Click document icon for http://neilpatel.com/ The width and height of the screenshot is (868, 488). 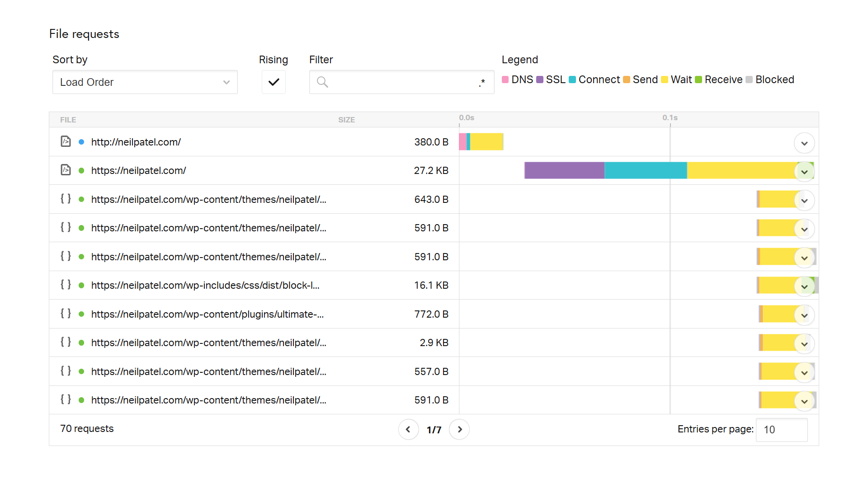(x=66, y=141)
